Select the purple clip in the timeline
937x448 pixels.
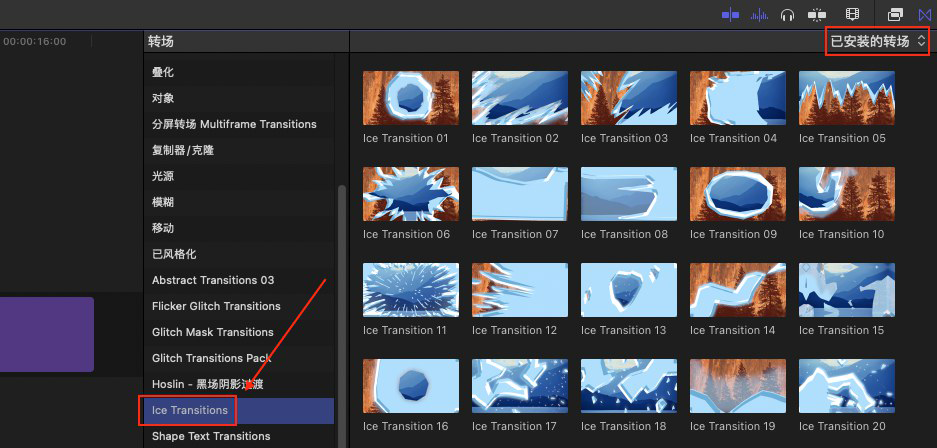(46, 334)
